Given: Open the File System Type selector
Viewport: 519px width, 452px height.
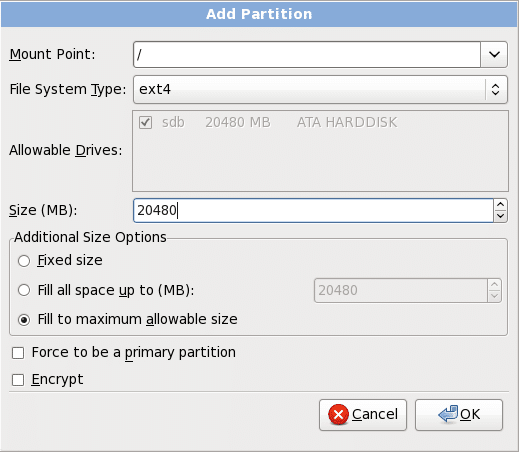Looking at the screenshot, I should (x=496, y=89).
